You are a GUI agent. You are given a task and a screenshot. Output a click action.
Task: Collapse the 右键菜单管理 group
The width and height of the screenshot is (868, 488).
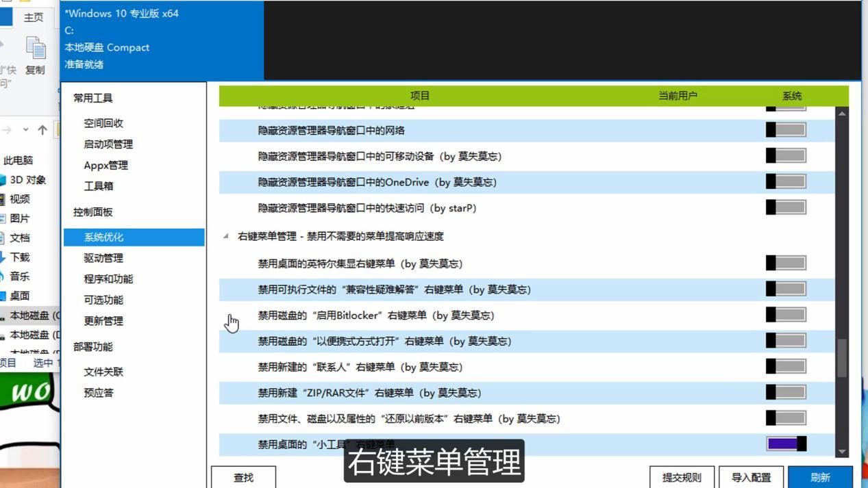225,236
